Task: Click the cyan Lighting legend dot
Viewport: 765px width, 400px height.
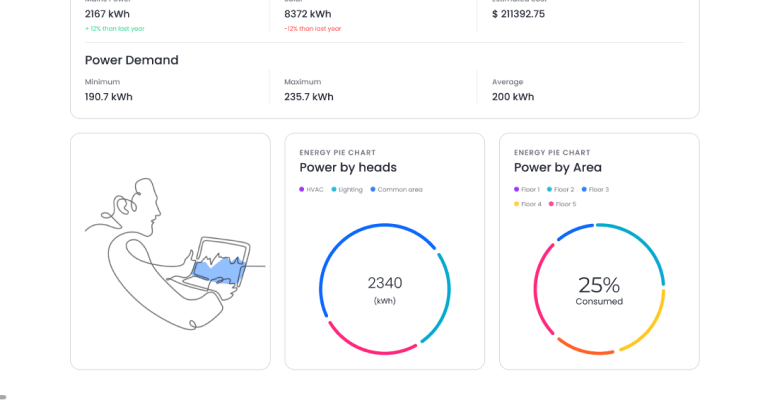Action: click(x=334, y=189)
